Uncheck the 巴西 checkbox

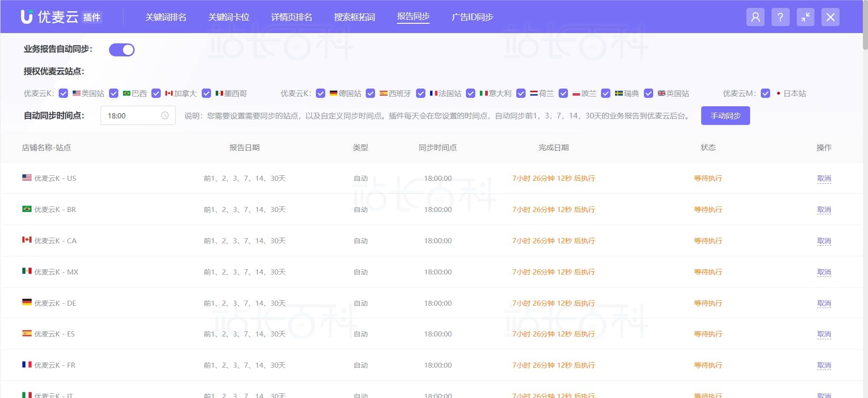[x=114, y=93]
